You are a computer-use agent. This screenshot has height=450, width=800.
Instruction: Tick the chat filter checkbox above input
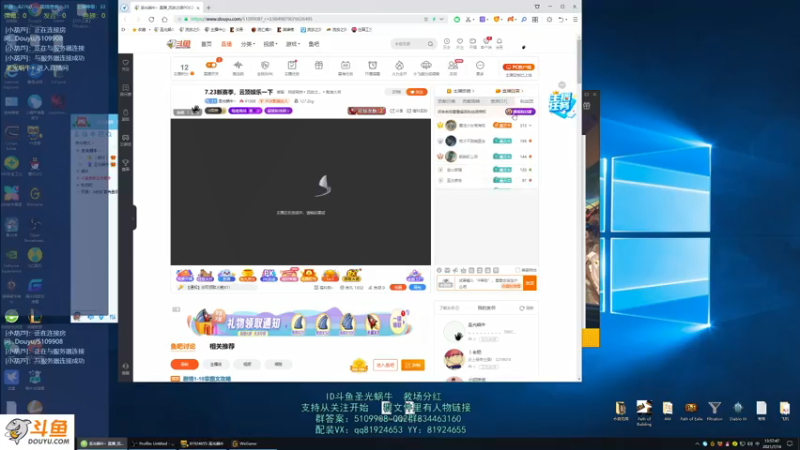(x=517, y=270)
